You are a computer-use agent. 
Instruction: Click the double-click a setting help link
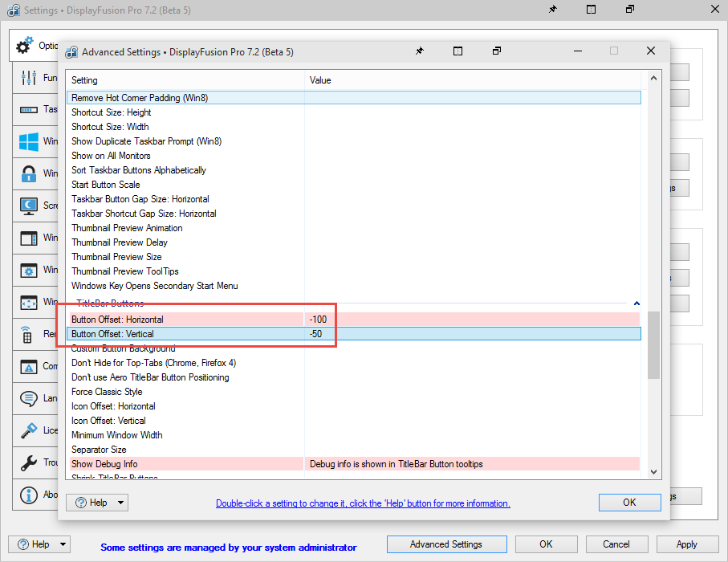(363, 503)
